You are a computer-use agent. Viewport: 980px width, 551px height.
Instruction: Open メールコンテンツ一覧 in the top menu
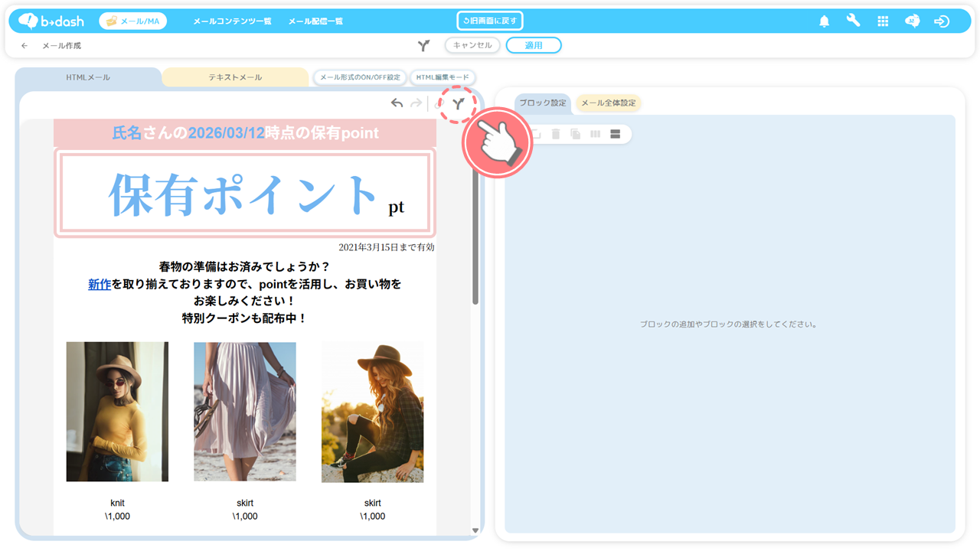pyautogui.click(x=232, y=21)
